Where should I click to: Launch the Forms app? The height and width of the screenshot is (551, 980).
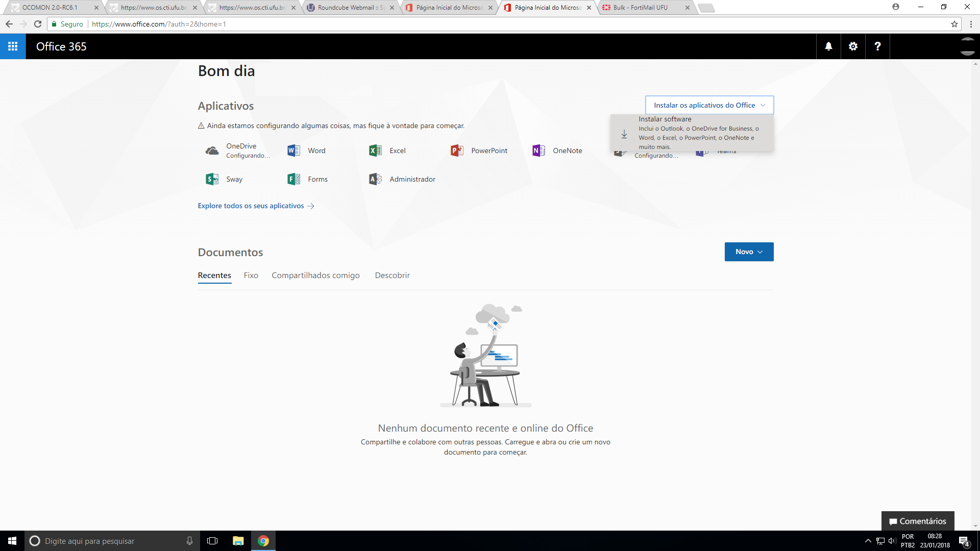(307, 179)
